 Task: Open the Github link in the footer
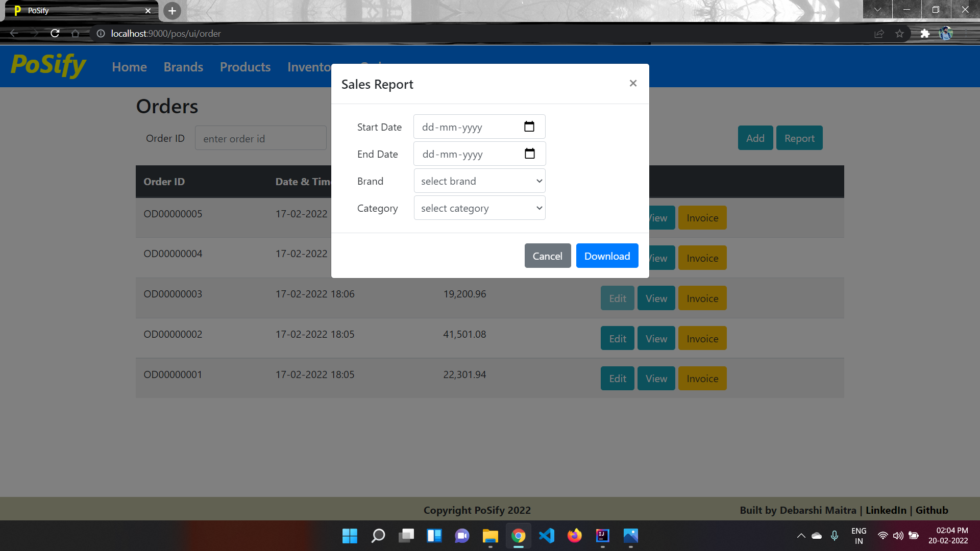tap(932, 510)
